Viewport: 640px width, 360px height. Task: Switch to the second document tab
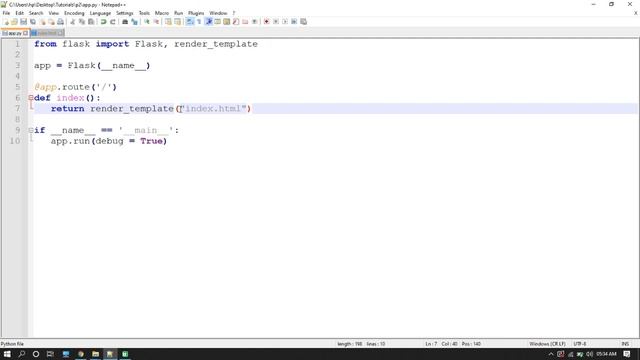coord(47,33)
